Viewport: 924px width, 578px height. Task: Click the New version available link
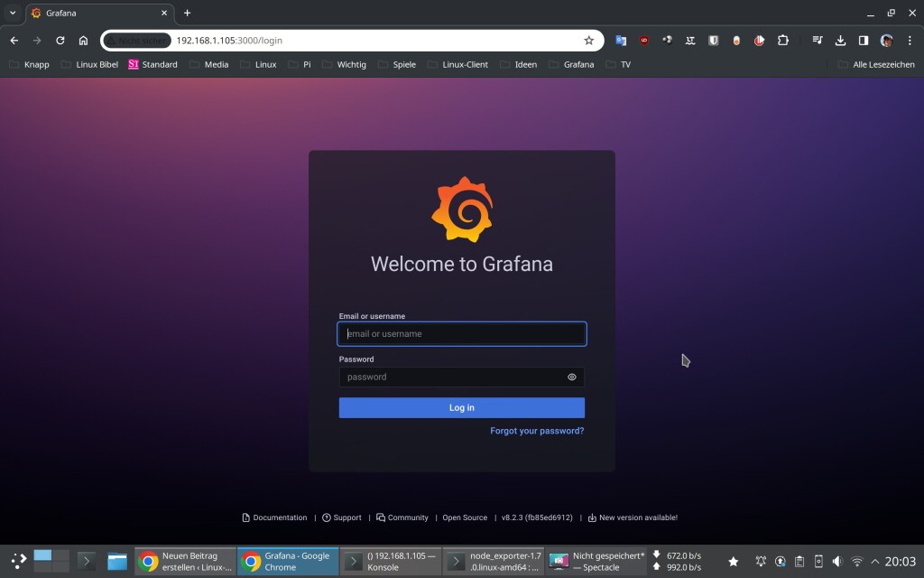(633, 517)
